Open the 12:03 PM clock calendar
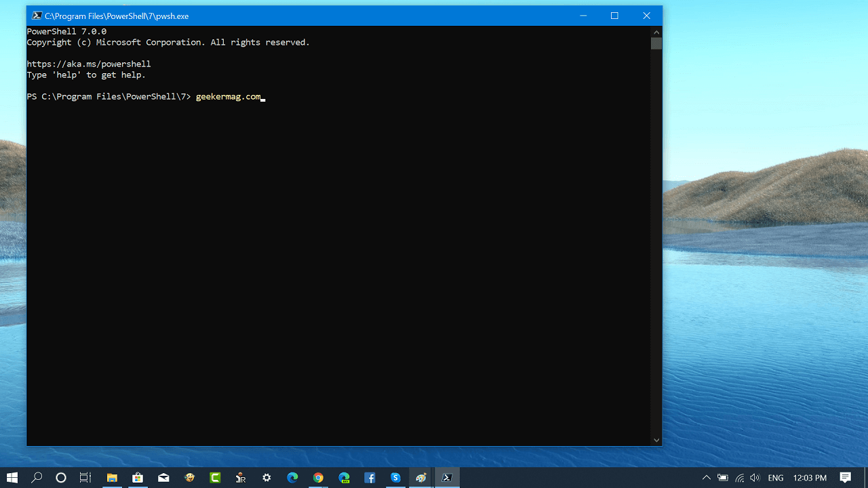868x488 pixels. (810, 478)
